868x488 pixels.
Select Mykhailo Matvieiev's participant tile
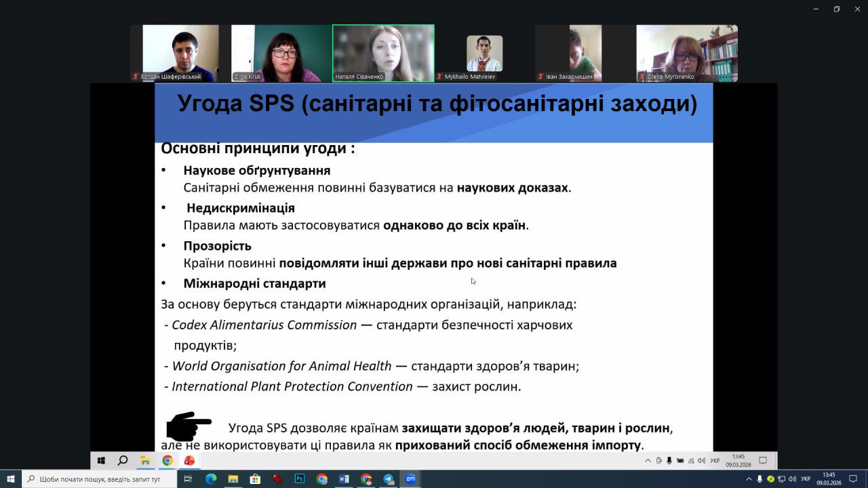click(484, 53)
